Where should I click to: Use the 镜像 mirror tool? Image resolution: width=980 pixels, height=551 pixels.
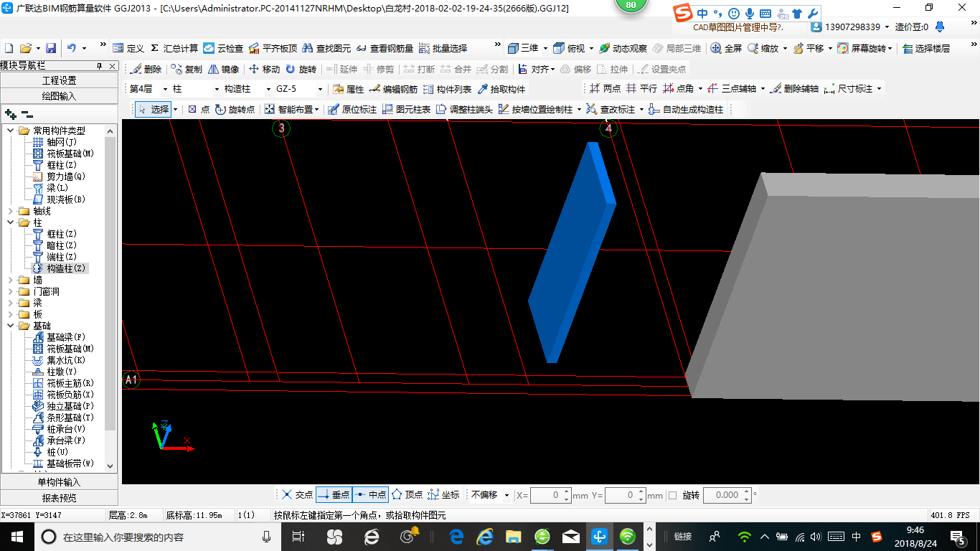pyautogui.click(x=223, y=70)
